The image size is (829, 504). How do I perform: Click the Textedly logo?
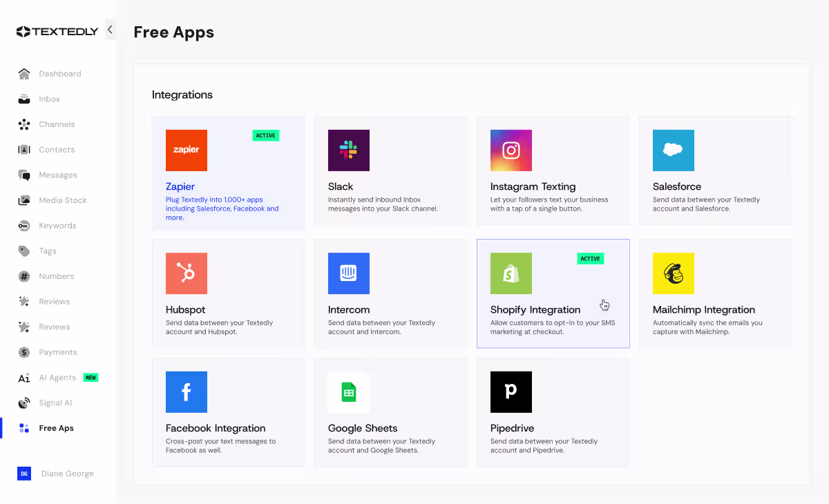57,31
